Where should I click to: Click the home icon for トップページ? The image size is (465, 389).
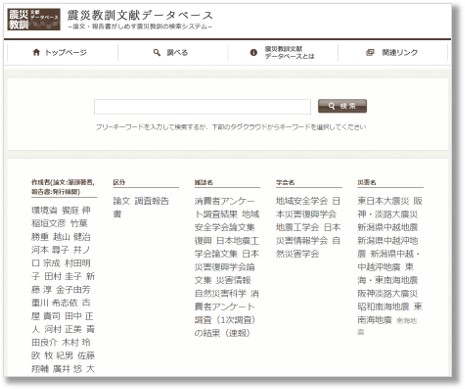36,52
